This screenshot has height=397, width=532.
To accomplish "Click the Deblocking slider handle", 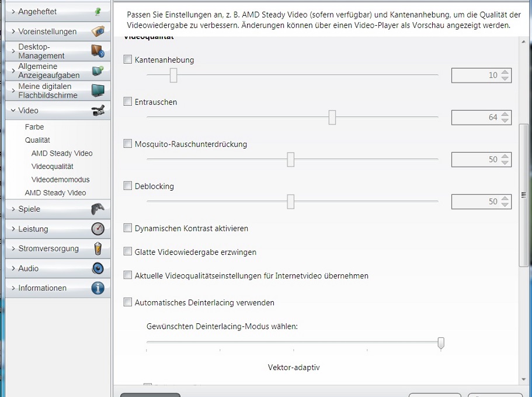I will (290, 201).
